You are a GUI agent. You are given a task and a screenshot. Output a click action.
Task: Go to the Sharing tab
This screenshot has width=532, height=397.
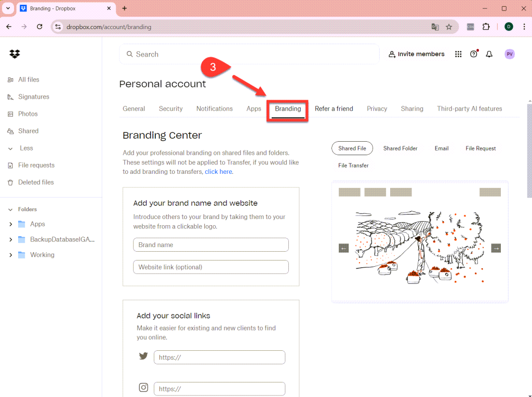412,109
